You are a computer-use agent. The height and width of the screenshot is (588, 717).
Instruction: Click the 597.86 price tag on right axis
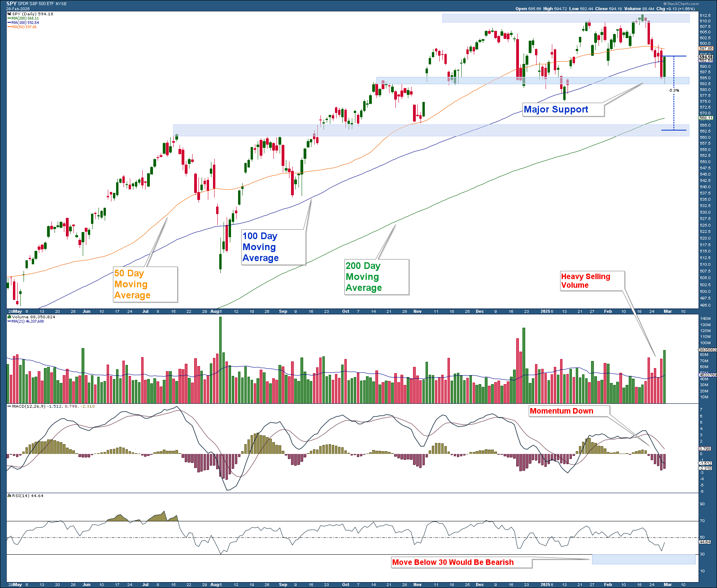(x=706, y=49)
